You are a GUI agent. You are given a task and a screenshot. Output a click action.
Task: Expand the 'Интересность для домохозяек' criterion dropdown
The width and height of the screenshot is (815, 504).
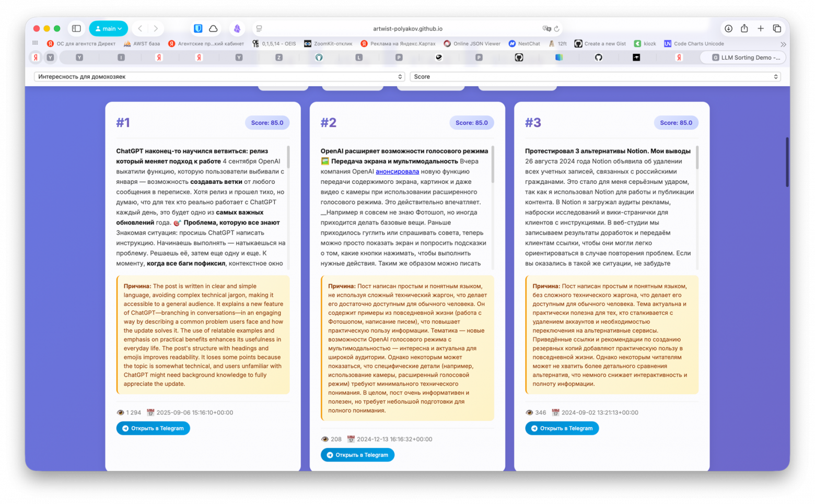pyautogui.click(x=219, y=77)
